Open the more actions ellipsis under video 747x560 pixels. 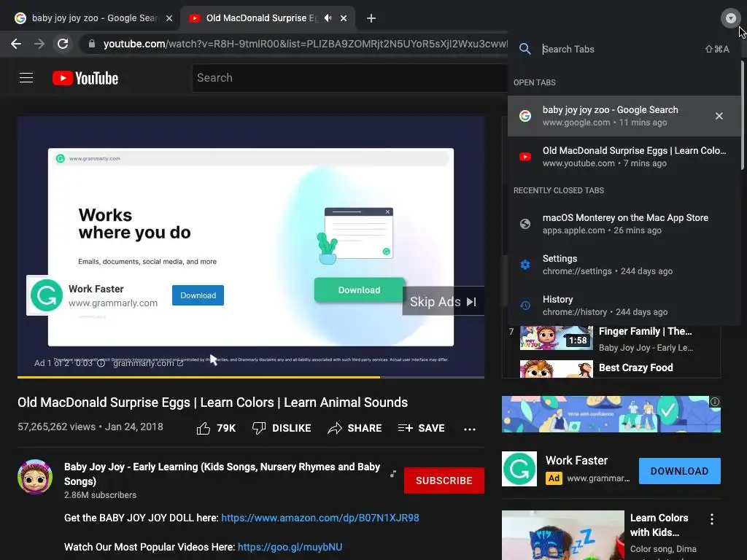(x=470, y=429)
